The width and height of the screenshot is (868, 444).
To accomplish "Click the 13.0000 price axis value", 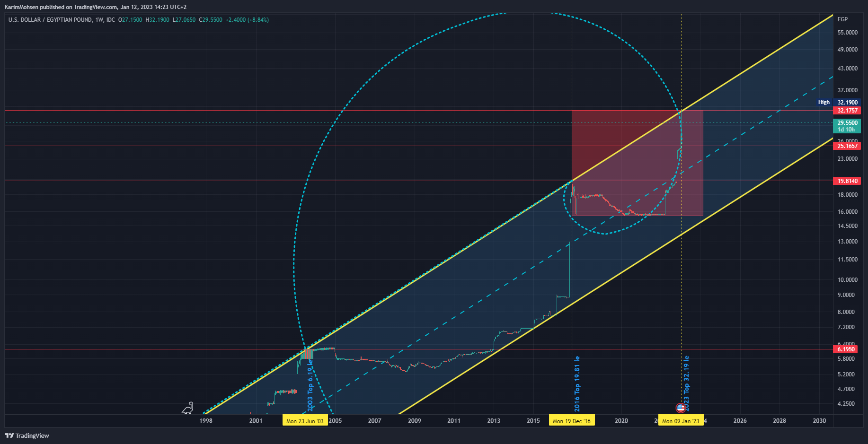I will tap(848, 242).
